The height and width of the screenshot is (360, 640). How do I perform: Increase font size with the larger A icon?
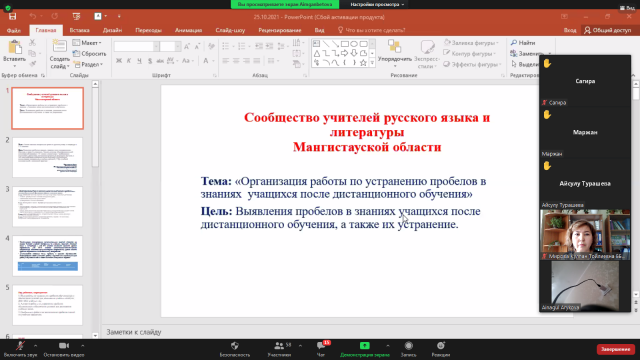tap(187, 47)
